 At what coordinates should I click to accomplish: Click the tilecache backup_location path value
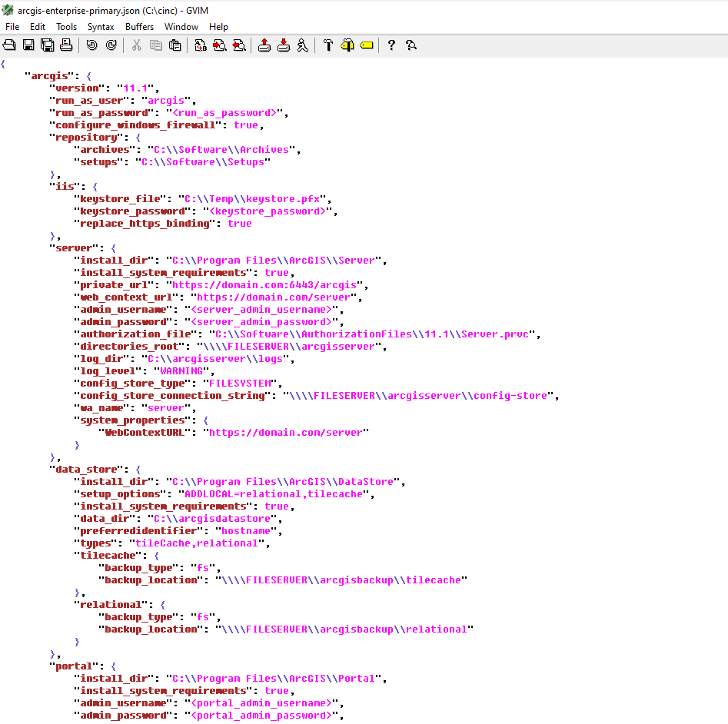click(341, 580)
